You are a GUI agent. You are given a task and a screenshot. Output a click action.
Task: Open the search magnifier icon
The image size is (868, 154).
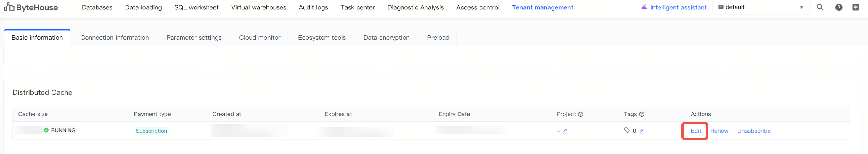(820, 7)
